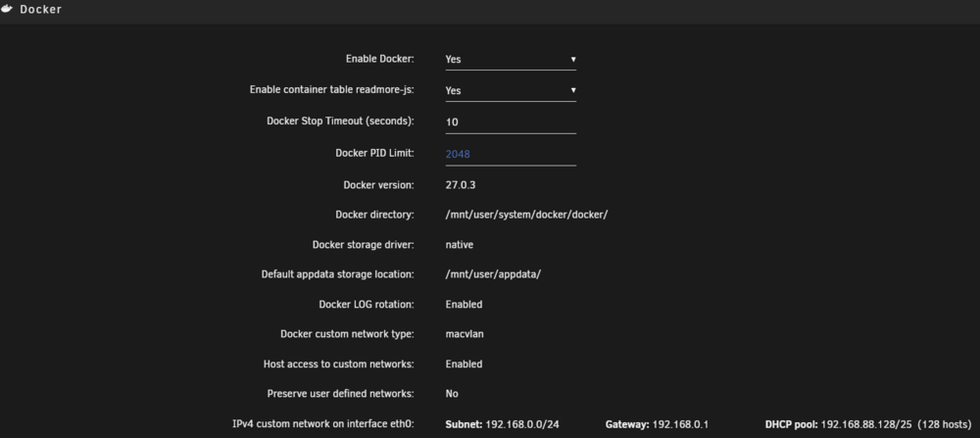This screenshot has width=980, height=438.
Task: Open the Enable Docker dropdown
Action: 511,60
